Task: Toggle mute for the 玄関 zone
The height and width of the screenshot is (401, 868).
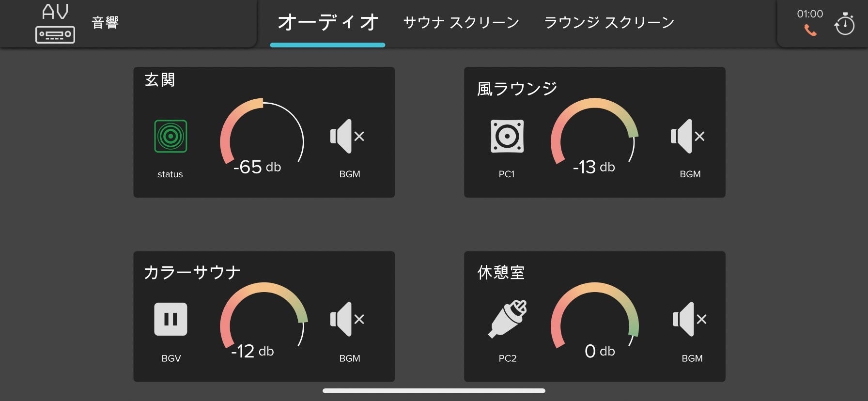Action: pyautogui.click(x=347, y=137)
